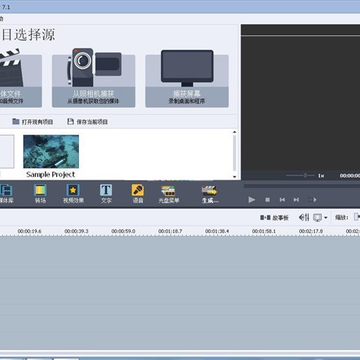Click timeline ruler mark 00:01:38.4
The height and width of the screenshot is (360, 360).
[x=217, y=231]
